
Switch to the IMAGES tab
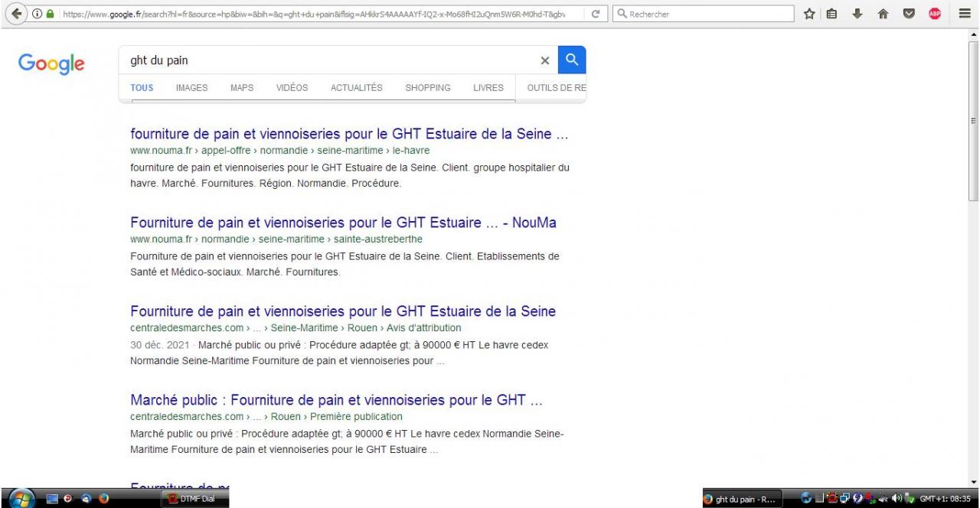[x=191, y=88]
